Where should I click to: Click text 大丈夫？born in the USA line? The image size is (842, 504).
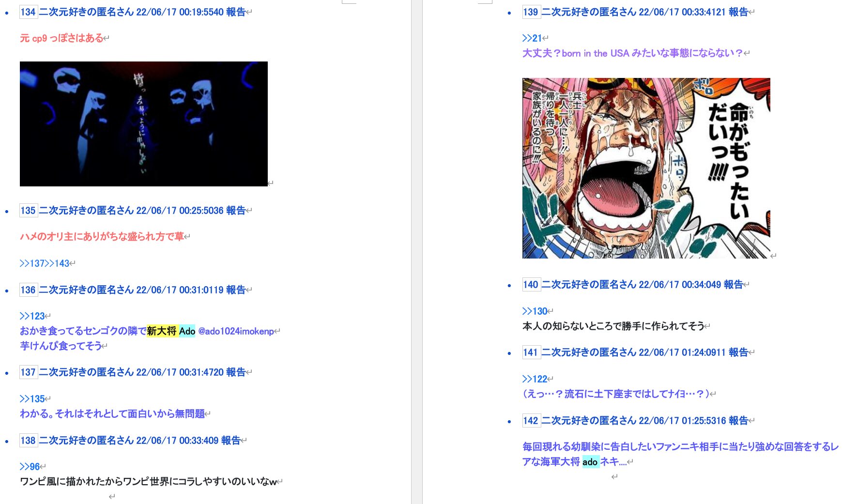coord(633,53)
